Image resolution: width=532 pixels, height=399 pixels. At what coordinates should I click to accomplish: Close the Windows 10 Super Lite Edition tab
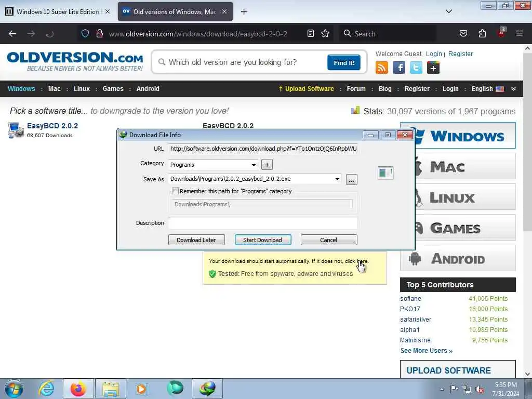108,11
